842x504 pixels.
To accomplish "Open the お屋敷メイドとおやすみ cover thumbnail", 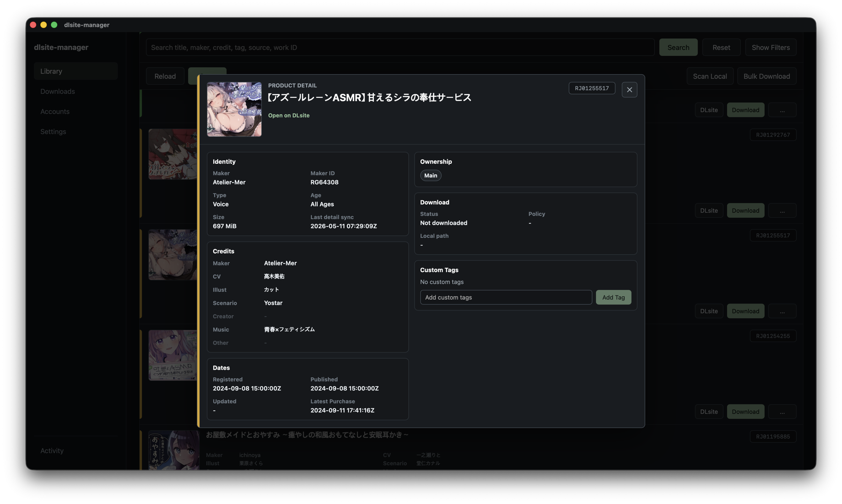I will pos(174,450).
